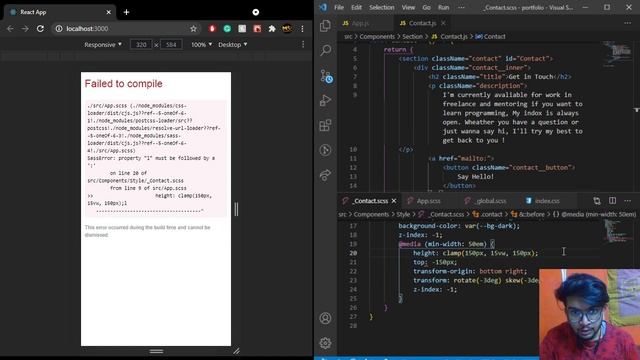Close the Contact.js tab
Viewport: 640px width, 360px height.
point(443,23)
